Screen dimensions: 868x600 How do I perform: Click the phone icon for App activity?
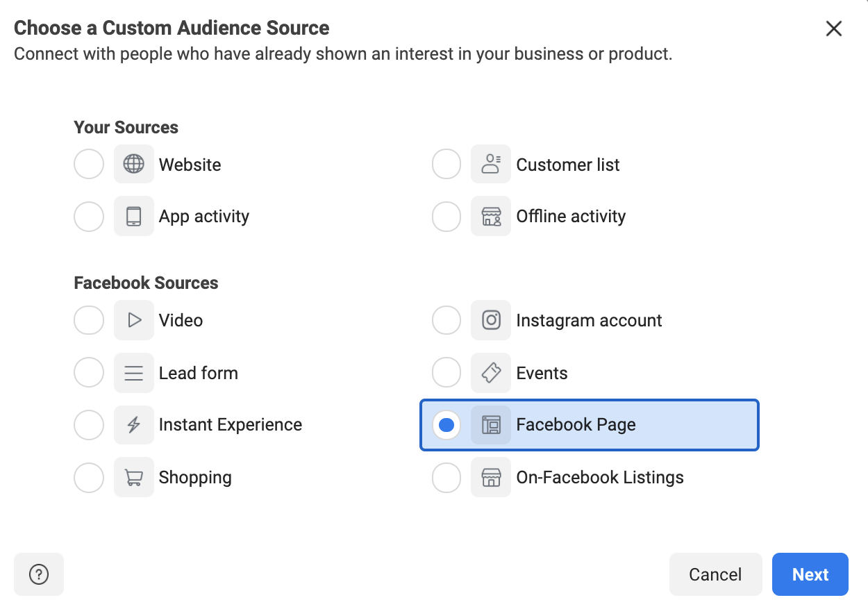click(x=134, y=216)
